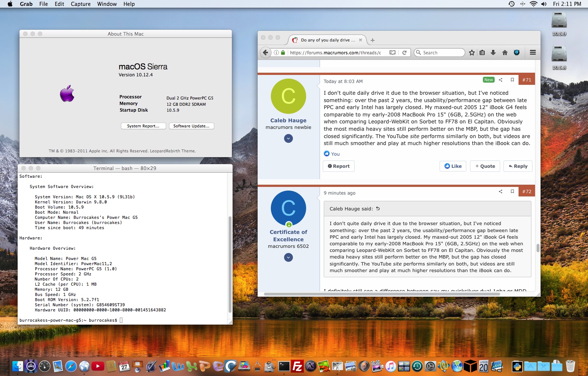Open a new browser tab
Image resolution: width=588 pixels, height=376 pixels.
[x=373, y=40]
